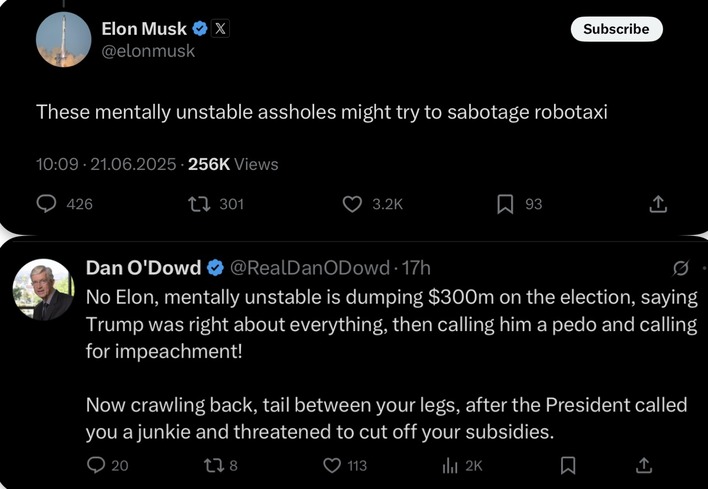708x489 pixels.
Task: Reply to Elon Musk's robotaxi tweet
Action: click(47, 204)
